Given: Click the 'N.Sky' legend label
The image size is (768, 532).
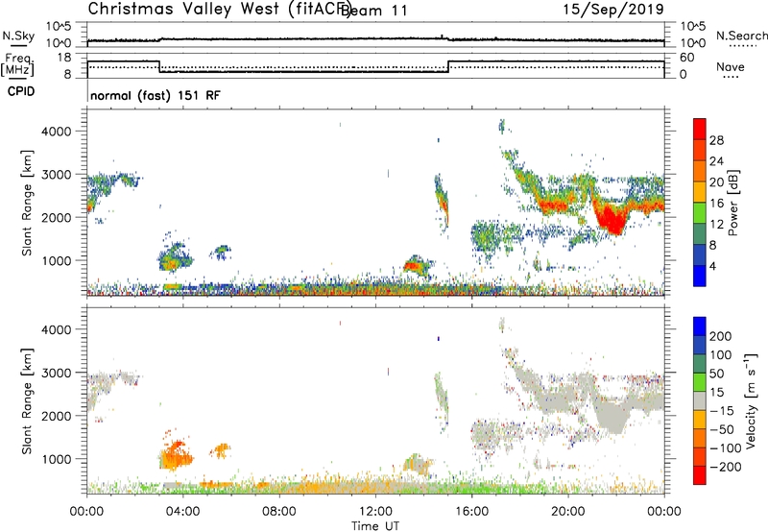Looking at the screenshot, I should click(x=18, y=36).
